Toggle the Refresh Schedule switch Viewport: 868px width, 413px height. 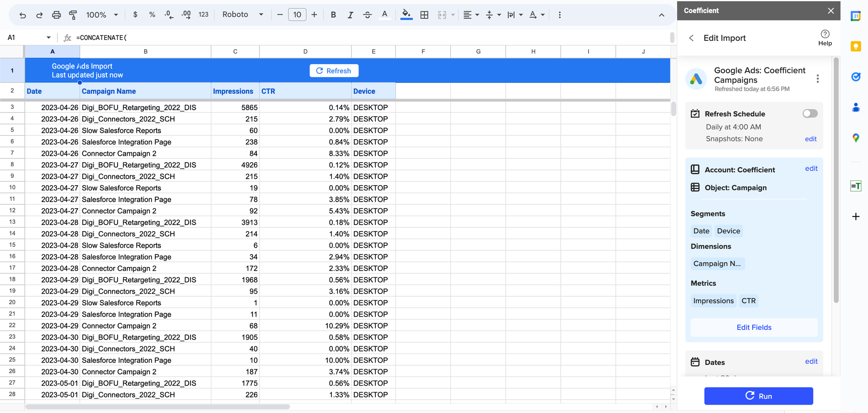(x=810, y=114)
